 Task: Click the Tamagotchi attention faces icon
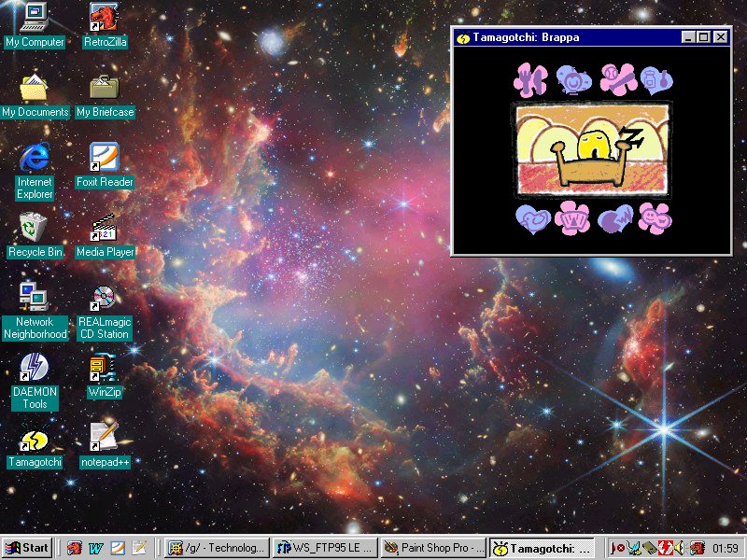pos(655,218)
